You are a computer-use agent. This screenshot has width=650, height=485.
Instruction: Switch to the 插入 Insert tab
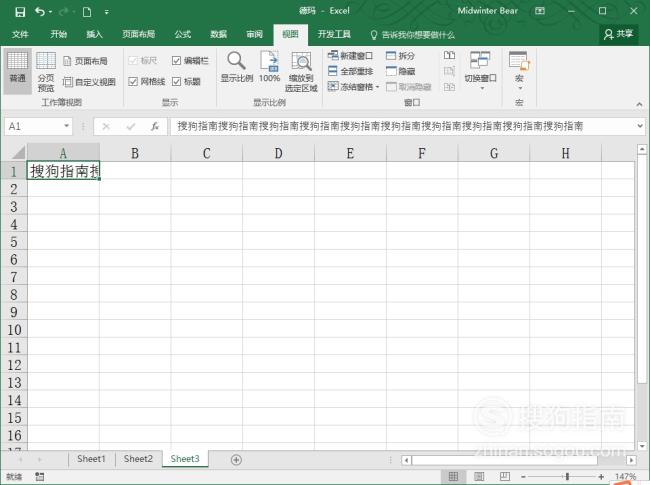click(x=94, y=34)
